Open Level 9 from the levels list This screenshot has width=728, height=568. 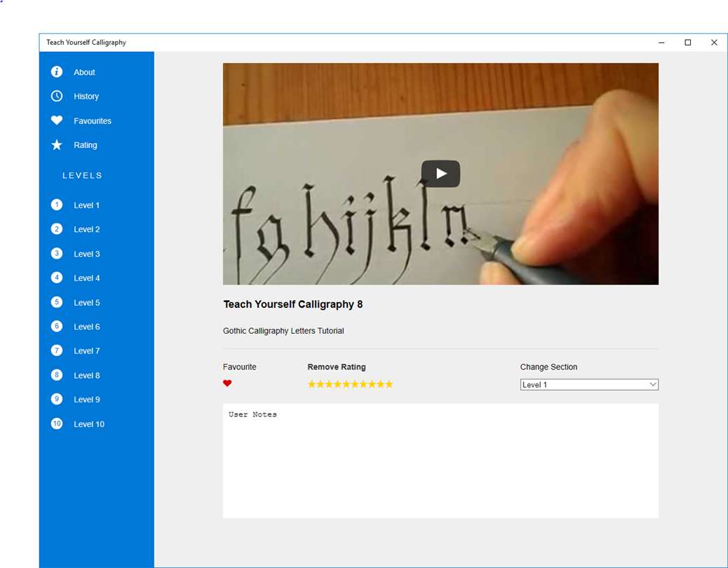(x=86, y=400)
